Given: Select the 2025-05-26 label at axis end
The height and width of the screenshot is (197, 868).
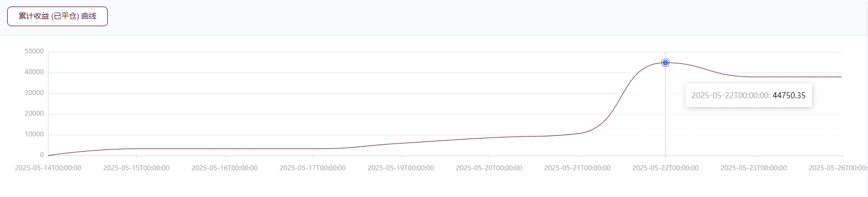Looking at the screenshot, I should tap(838, 168).
